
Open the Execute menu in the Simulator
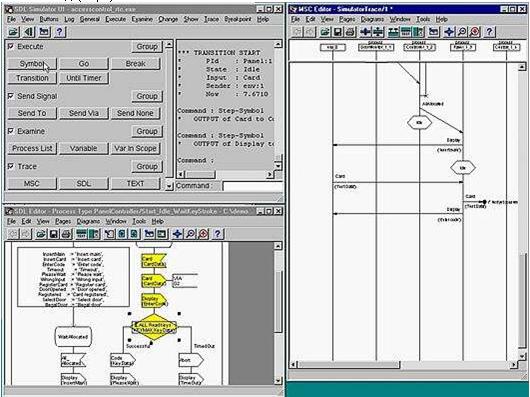coord(116,19)
